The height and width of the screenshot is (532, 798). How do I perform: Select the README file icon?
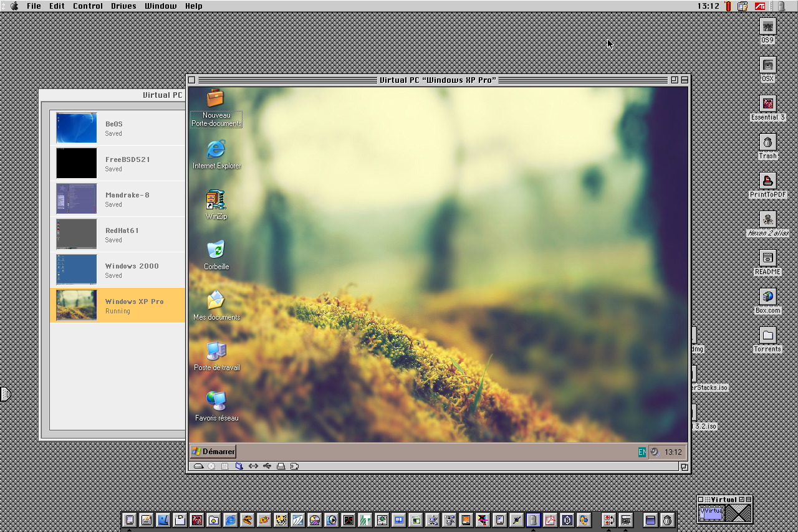pyautogui.click(x=767, y=262)
